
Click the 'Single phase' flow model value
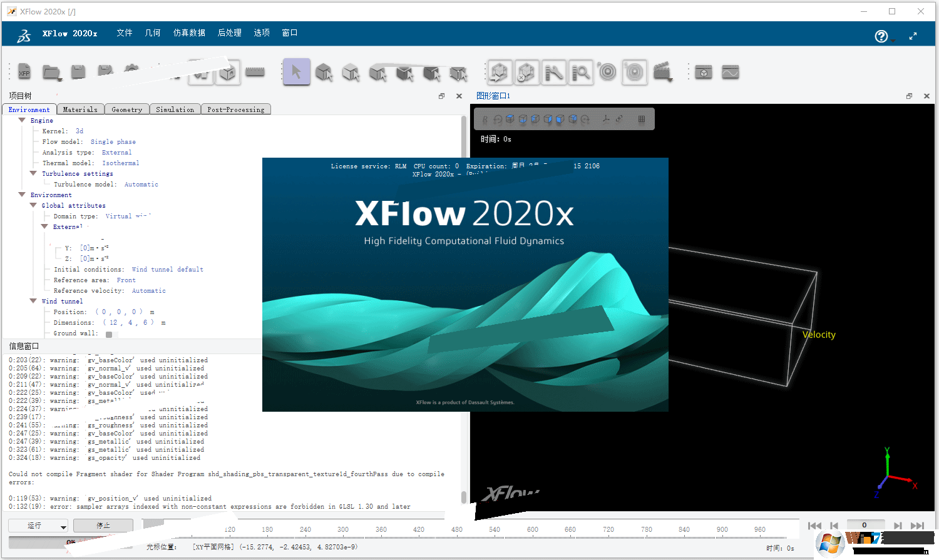(x=113, y=141)
